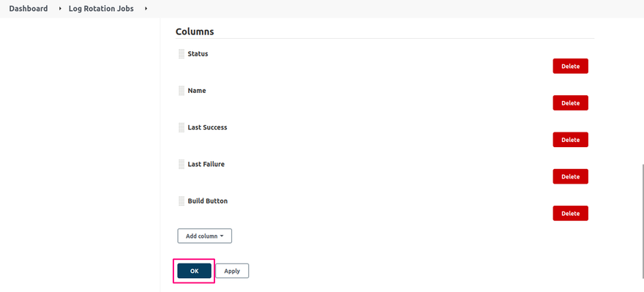Delete the Status column

coord(571,66)
